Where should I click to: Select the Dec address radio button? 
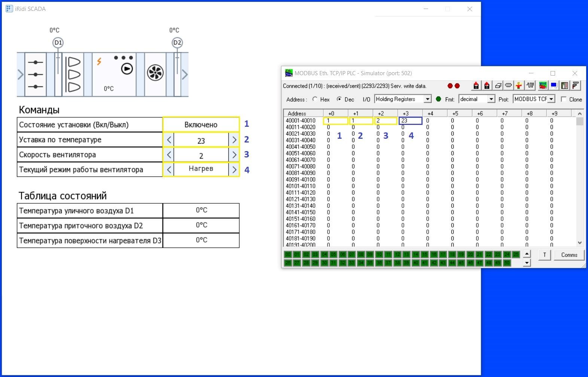[x=339, y=99]
